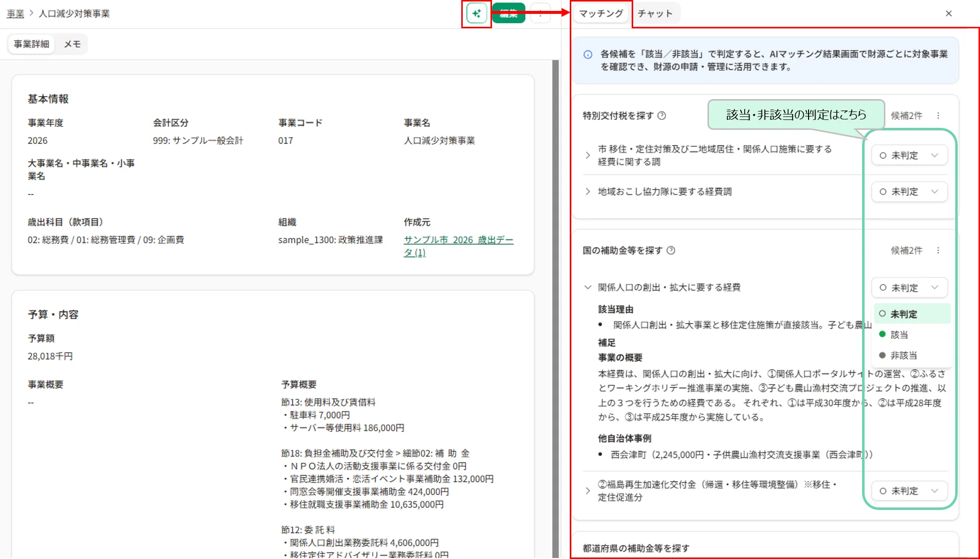Image resolution: width=980 pixels, height=559 pixels.
Task: Click the info icon in the blue notice
Action: pyautogui.click(x=588, y=55)
